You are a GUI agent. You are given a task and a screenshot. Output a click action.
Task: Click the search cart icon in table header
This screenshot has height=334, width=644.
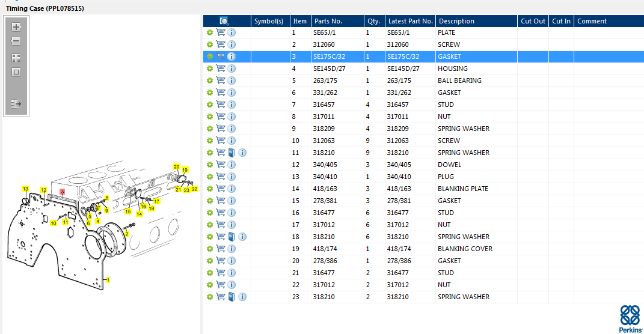point(224,21)
